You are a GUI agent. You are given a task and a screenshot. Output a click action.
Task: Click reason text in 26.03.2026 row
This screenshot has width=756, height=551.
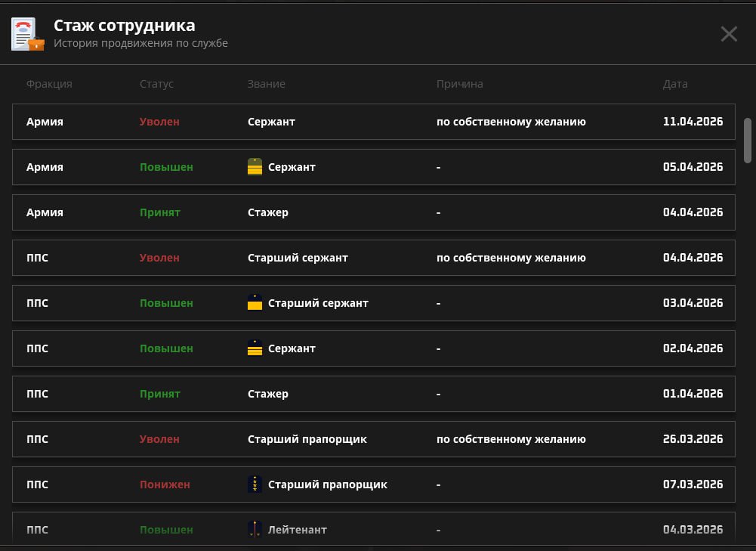tap(511, 439)
